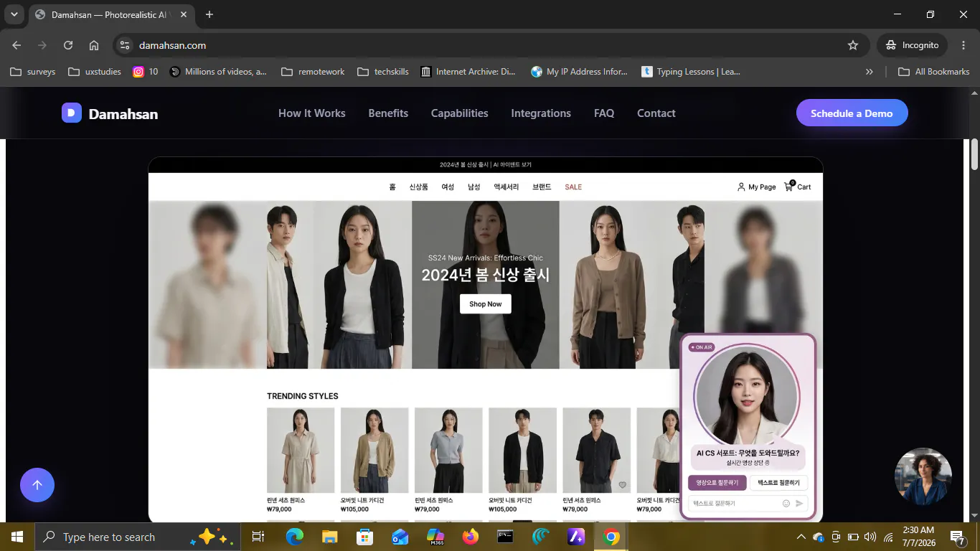Click the heart icon on product card

pos(623,485)
